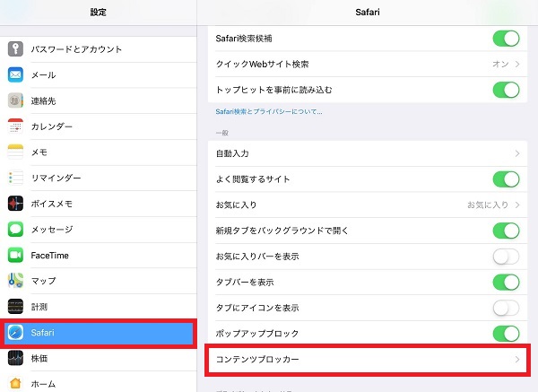This screenshot has height=392, width=538.
Task: Expand お気に入り setting chevron
Action: 517,205
